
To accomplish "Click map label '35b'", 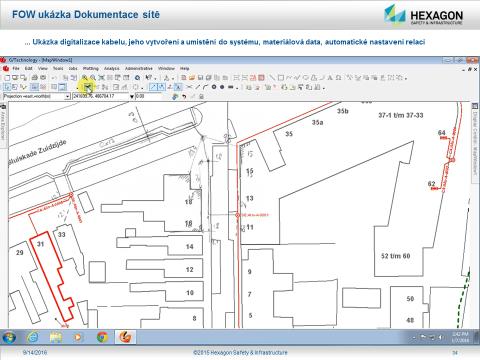I will (343, 111).
